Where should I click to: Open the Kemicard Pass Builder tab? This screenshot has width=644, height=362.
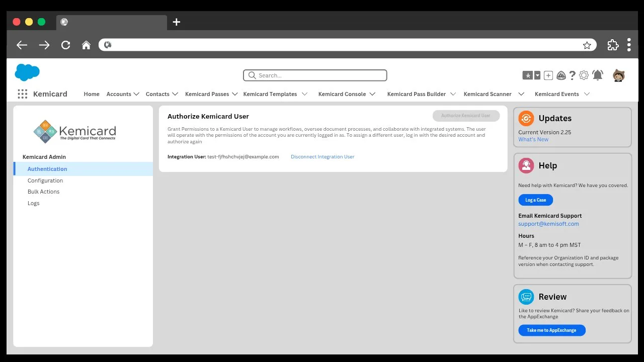coord(417,94)
